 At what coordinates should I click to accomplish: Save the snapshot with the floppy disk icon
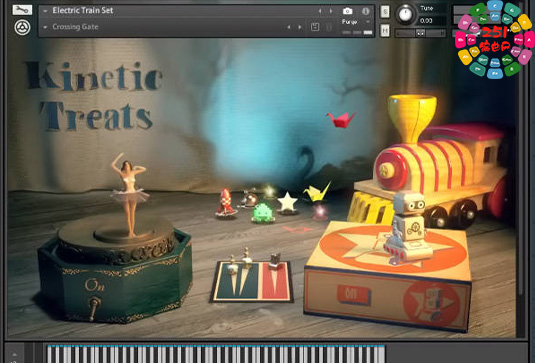click(315, 27)
